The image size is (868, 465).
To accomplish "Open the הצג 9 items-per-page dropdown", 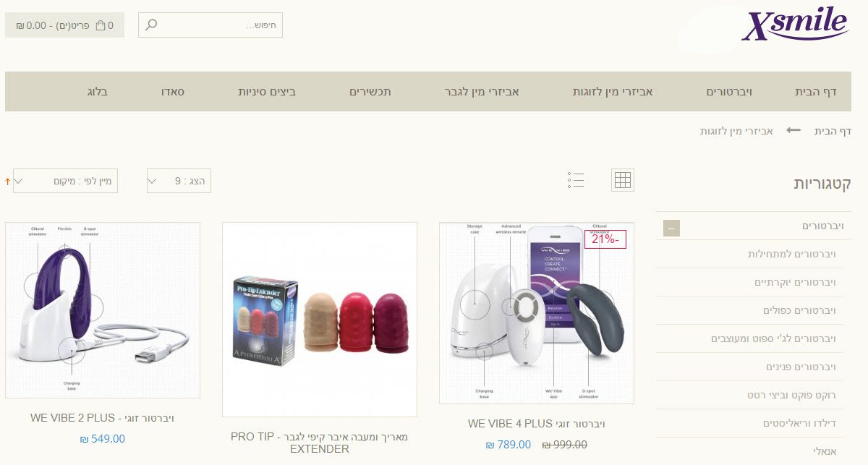I will click(179, 180).
